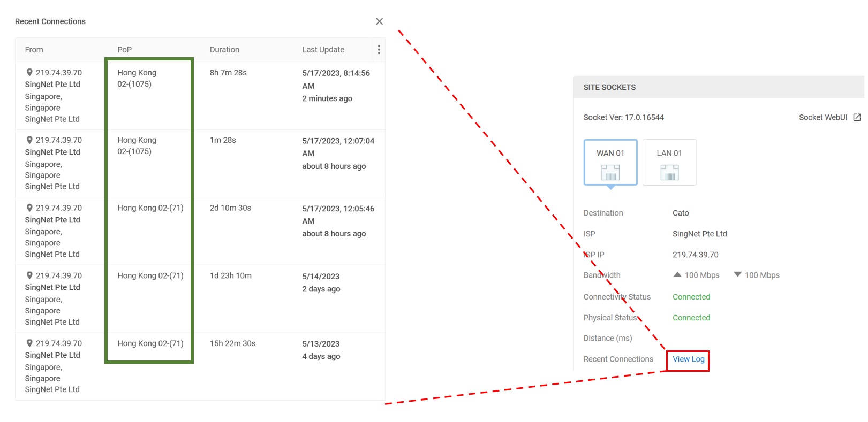Sort by the Duration column header
The height and width of the screenshot is (422, 868).
(224, 50)
